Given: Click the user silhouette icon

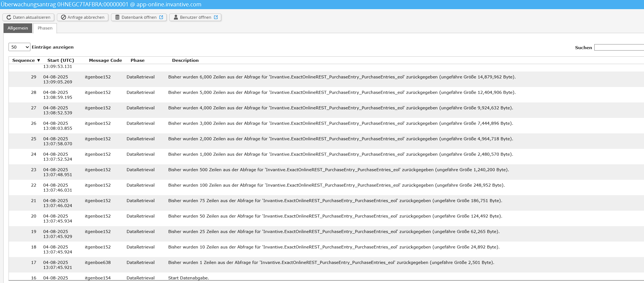Looking at the screenshot, I should point(176,17).
